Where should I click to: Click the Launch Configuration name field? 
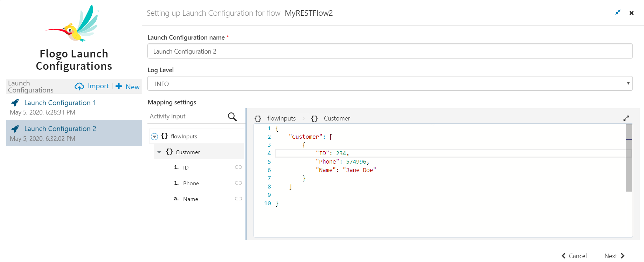coord(390,51)
